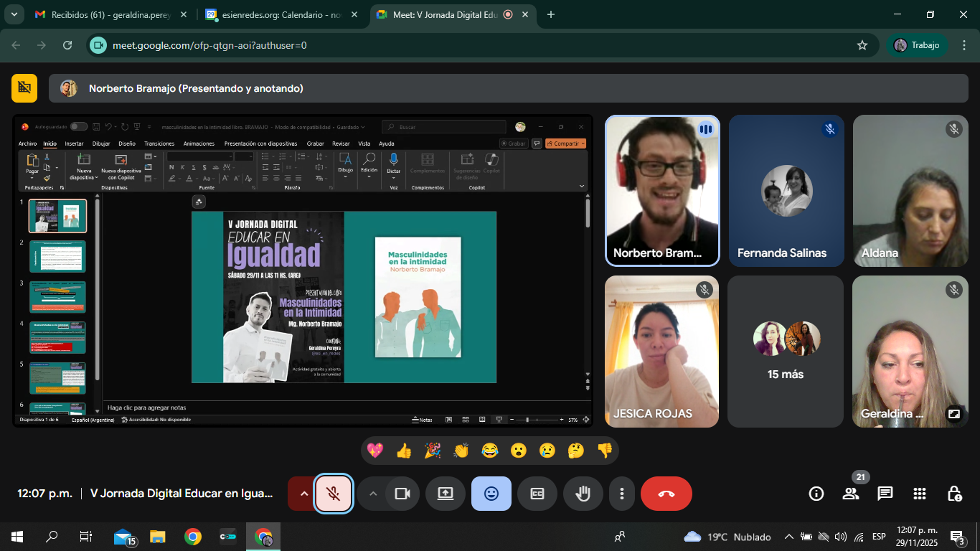
Task: Show the participants list
Action: coord(851,494)
